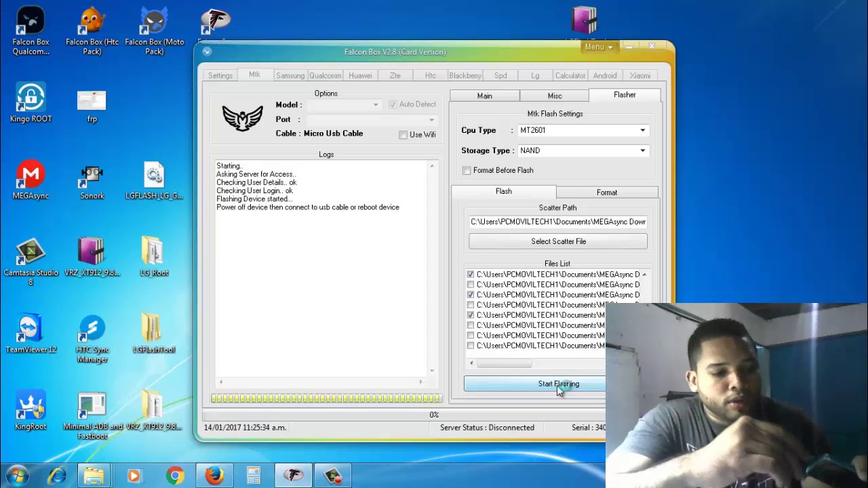868x488 pixels.
Task: Switch to Huawei tab
Action: coord(360,75)
